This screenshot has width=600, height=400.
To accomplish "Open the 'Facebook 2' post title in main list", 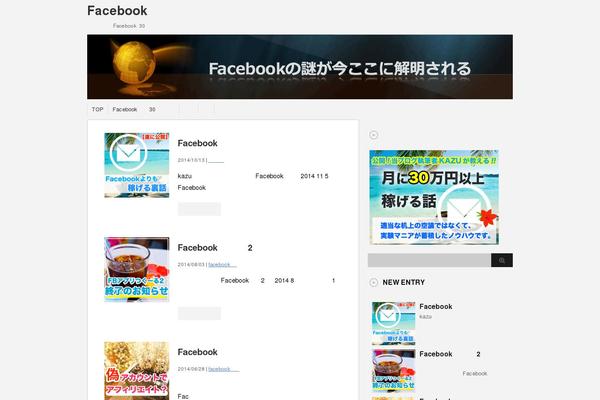I will click(215, 248).
